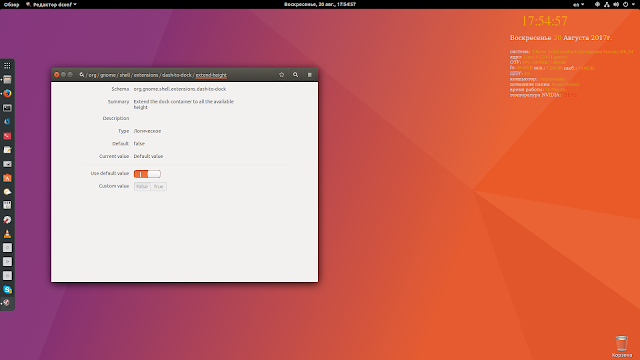Bookmark this dconf path with the star icon

click(281, 75)
